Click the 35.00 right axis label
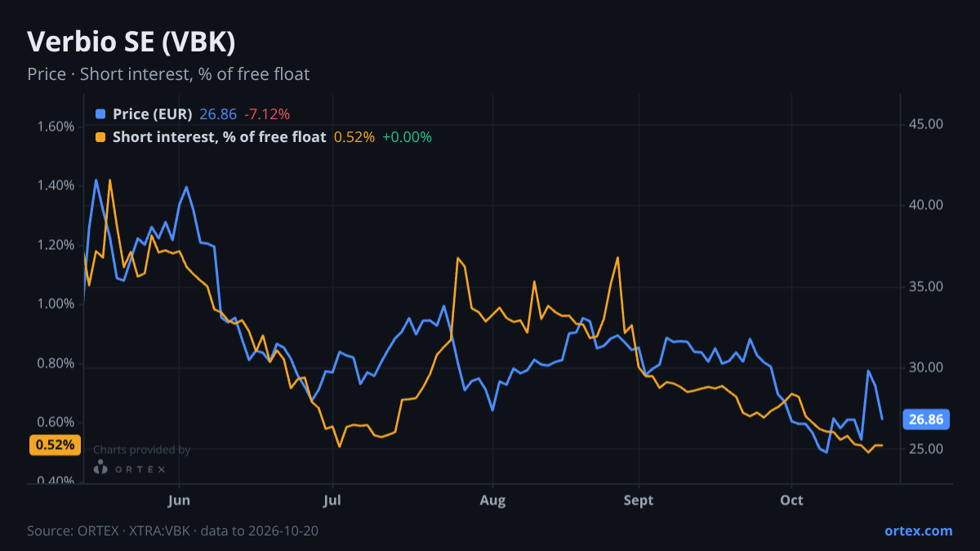Screen dimensions: 980x551 click(926, 287)
